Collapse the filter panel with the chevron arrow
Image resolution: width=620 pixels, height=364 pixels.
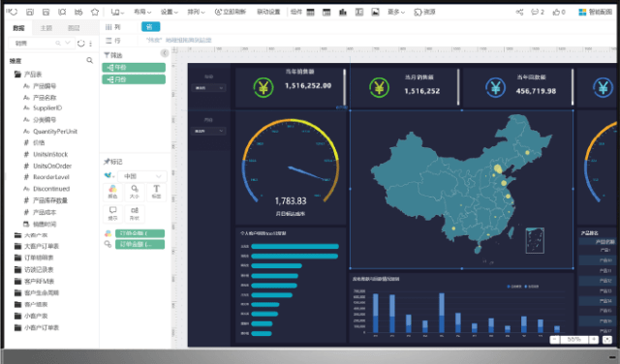(x=165, y=53)
